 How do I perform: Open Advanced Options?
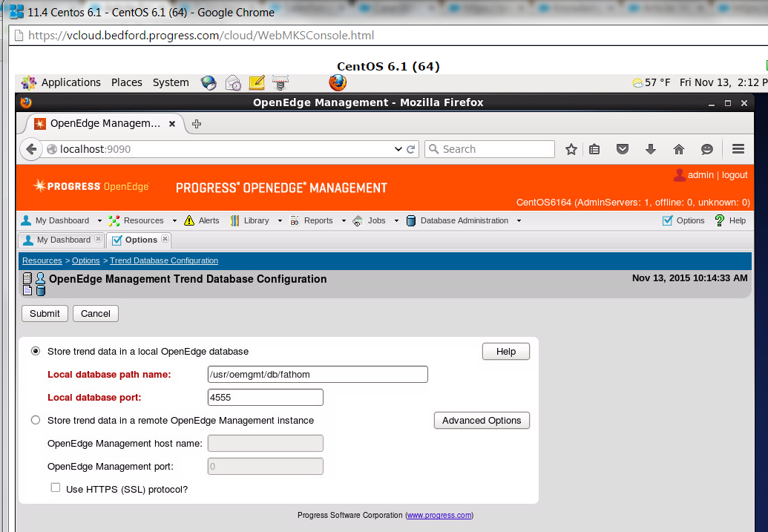coord(482,420)
